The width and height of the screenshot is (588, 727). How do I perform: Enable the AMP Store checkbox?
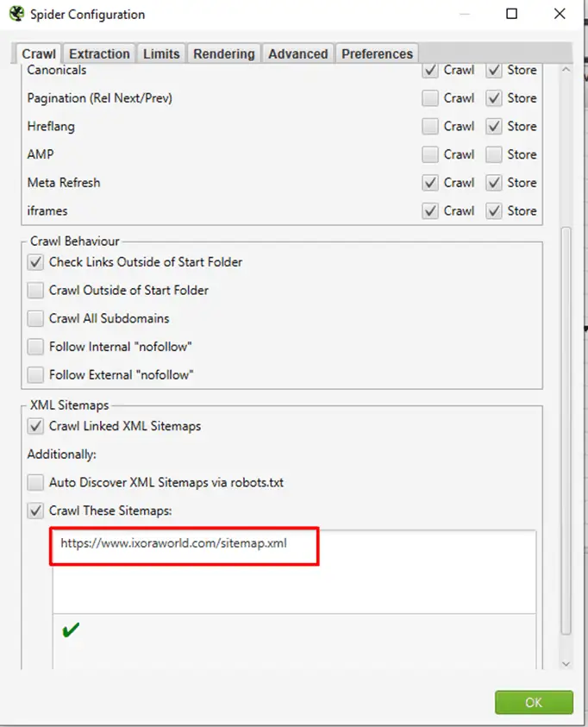(494, 154)
